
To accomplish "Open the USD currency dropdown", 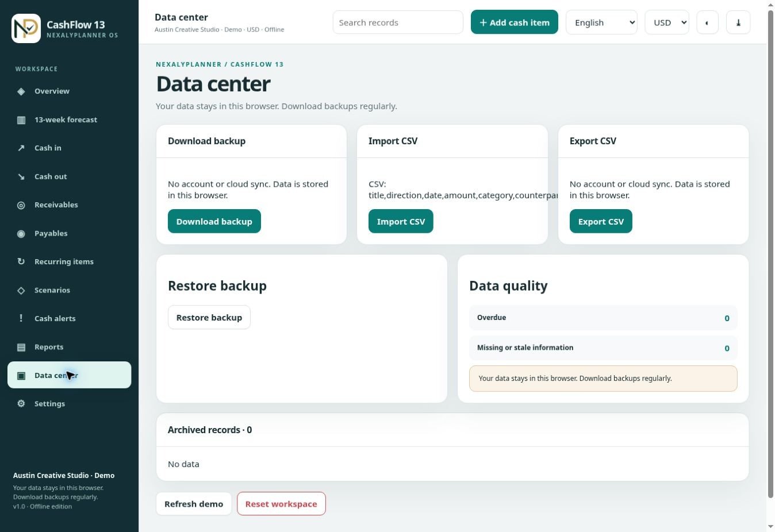I will [x=667, y=22].
